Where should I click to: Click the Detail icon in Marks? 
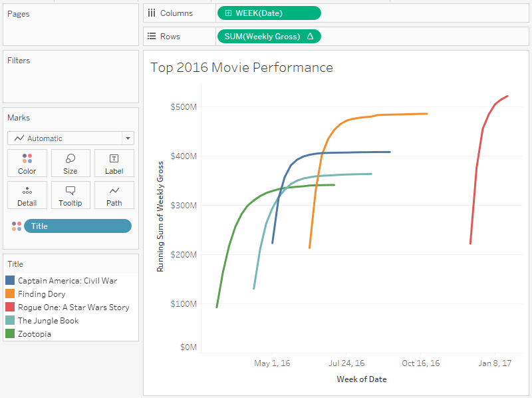coord(27,194)
